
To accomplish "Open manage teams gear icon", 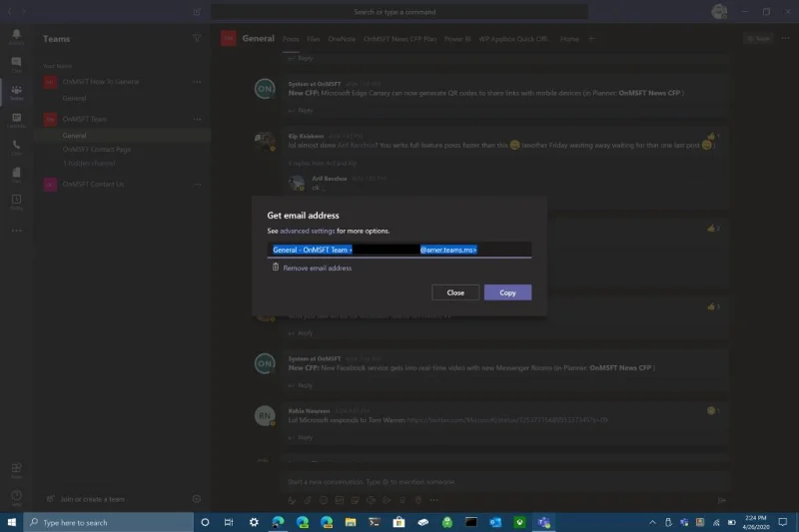I will pos(197,499).
